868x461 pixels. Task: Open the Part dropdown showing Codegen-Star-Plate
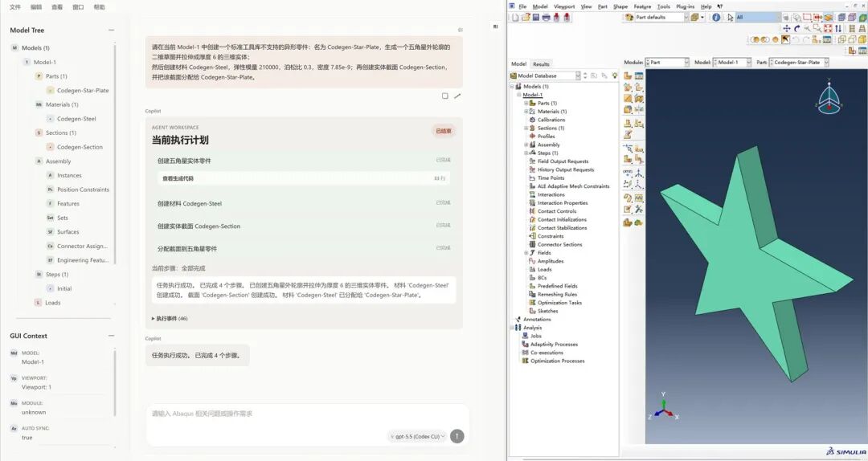798,62
